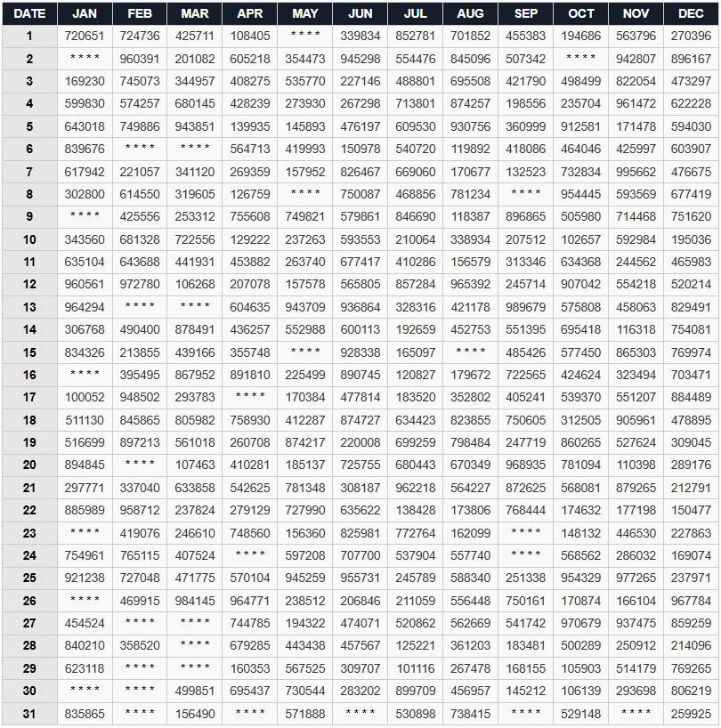Viewport: 721px width, 728px height.
Task: Select the cell with value 835865
Action: pos(85,714)
